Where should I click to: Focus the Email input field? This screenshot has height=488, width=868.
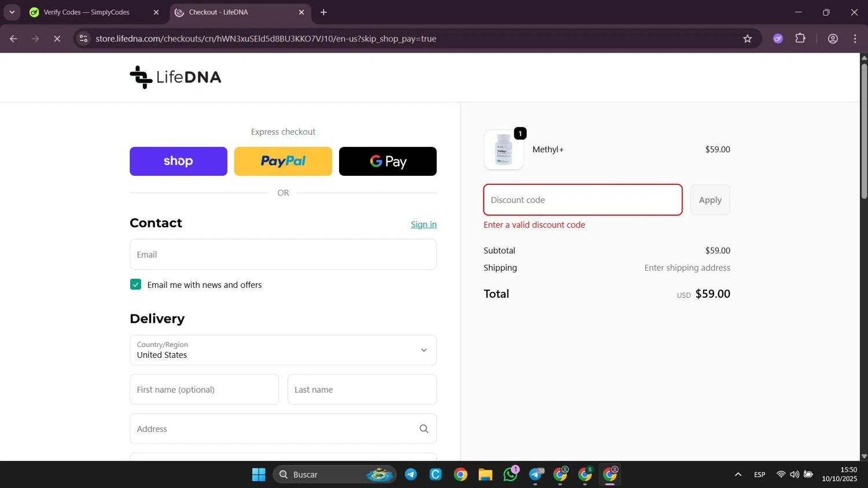point(283,254)
